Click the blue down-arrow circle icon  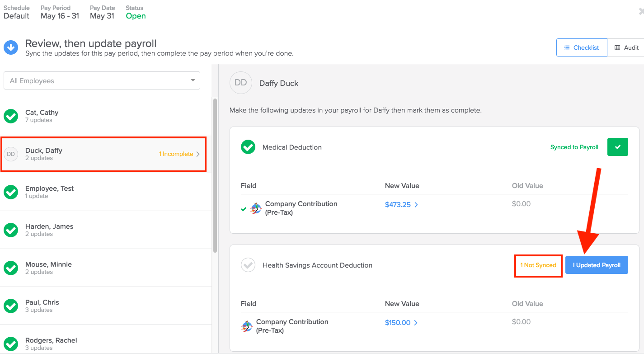11,47
